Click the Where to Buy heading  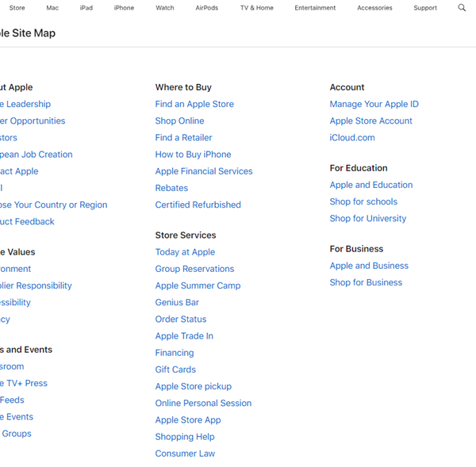coord(183,87)
